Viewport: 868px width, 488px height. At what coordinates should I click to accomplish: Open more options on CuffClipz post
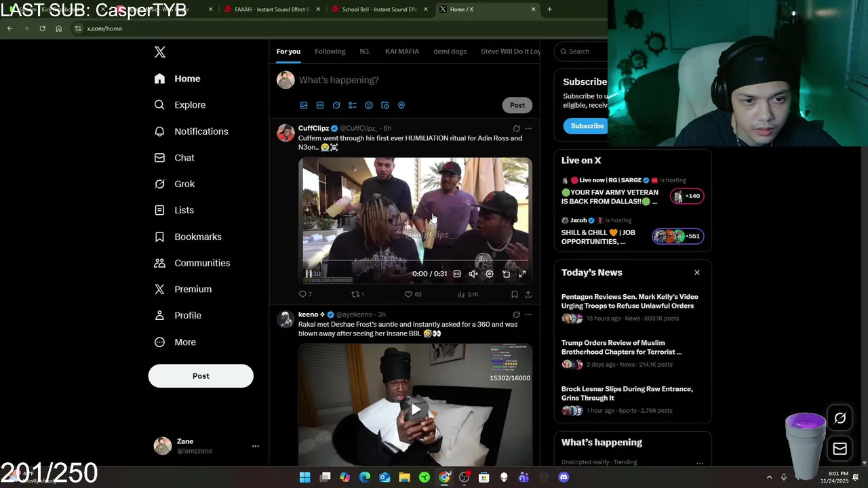pyautogui.click(x=528, y=128)
